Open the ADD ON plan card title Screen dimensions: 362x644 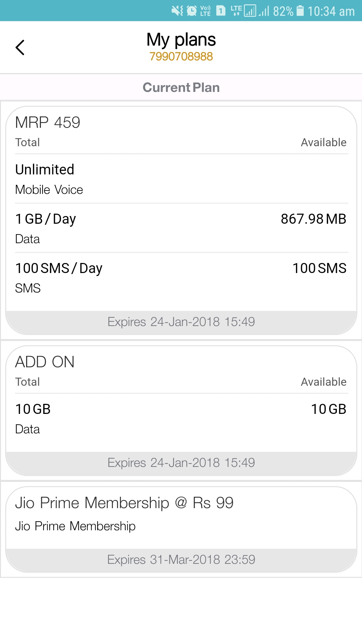point(45,362)
